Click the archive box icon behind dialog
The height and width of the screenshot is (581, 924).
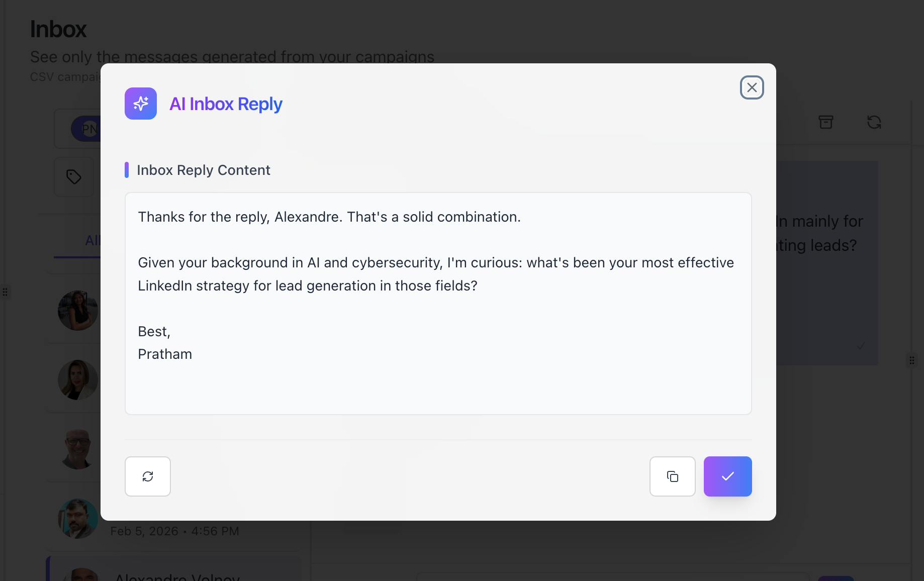(x=825, y=122)
